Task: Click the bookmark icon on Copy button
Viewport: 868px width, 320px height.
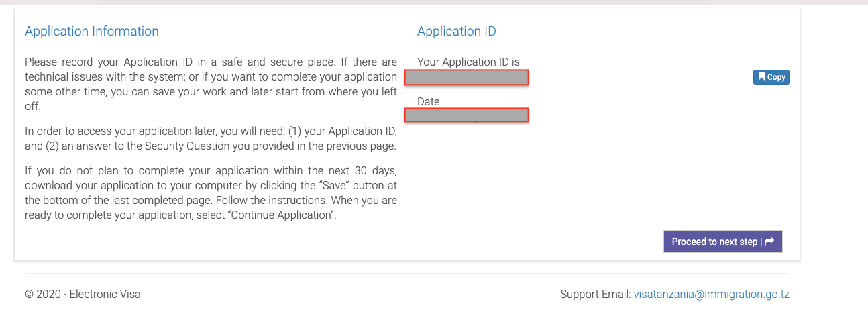Action: pos(761,77)
